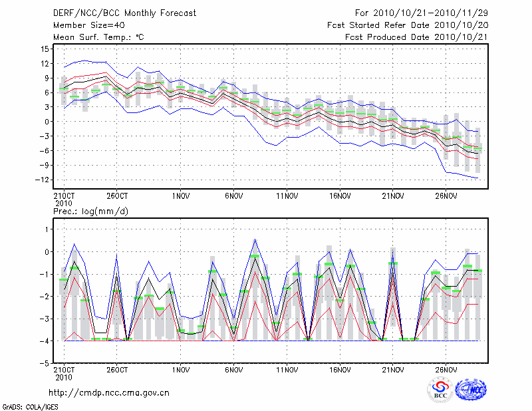Open the cmdp.ncc.cma.gov.cn URL

tap(109, 392)
